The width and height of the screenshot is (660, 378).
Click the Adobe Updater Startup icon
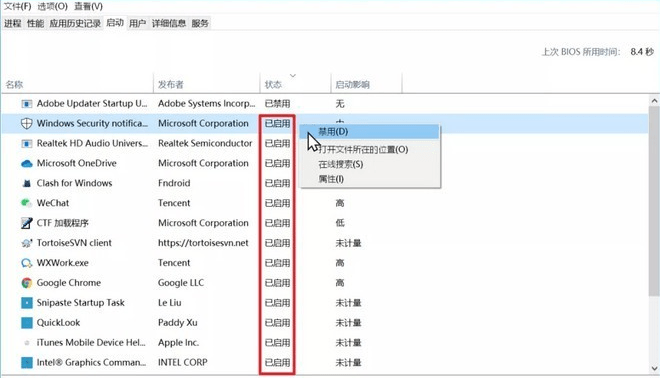(x=27, y=104)
